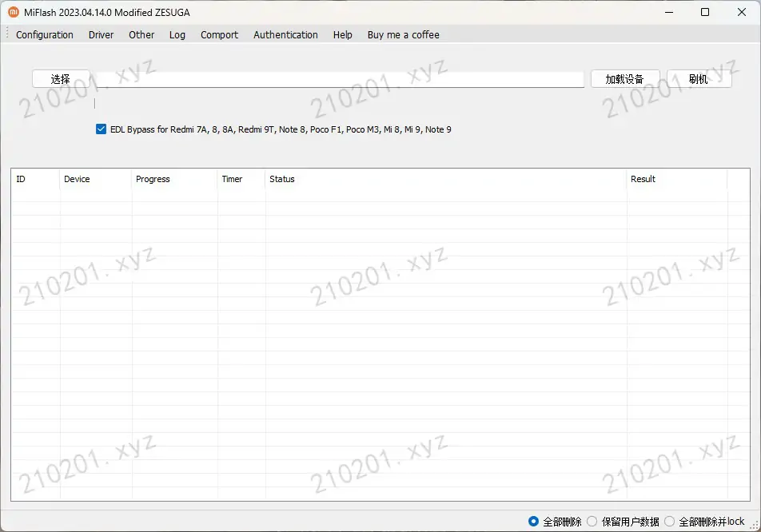Viewport: 761px width, 532px height.
Task: Select the 保留用户数据 radio option
Action: [x=592, y=522]
